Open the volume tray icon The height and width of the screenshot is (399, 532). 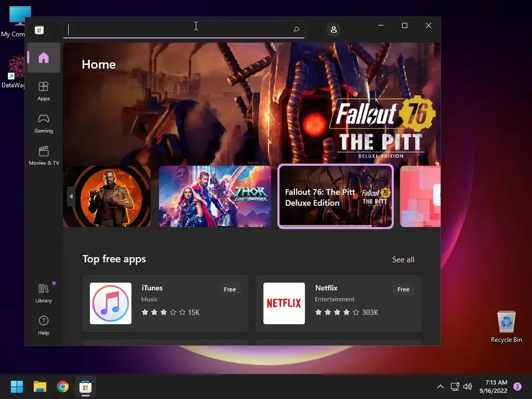468,387
